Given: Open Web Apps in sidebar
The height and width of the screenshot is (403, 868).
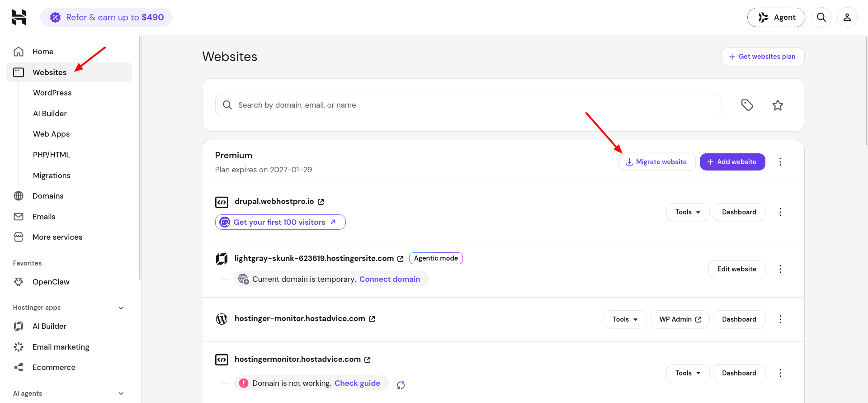Looking at the screenshot, I should (51, 134).
